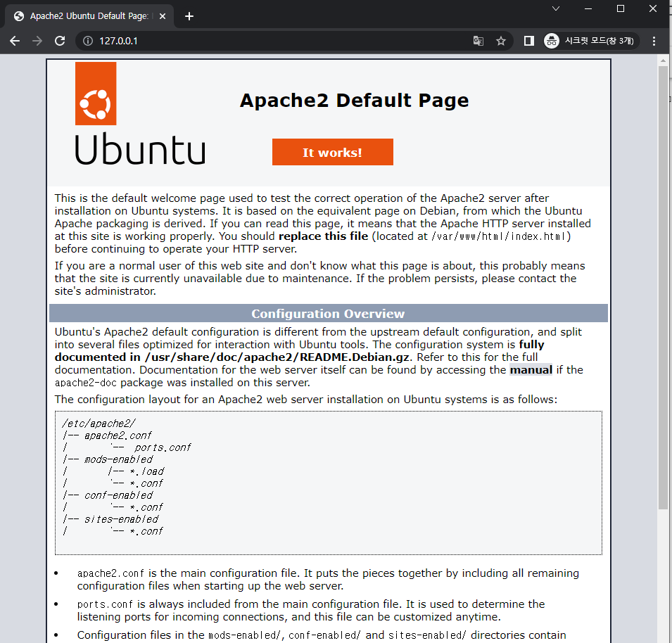Select the Apache2 Ubuntu Default Page tab
Viewport: 672px width, 643px height.
pos(89,16)
